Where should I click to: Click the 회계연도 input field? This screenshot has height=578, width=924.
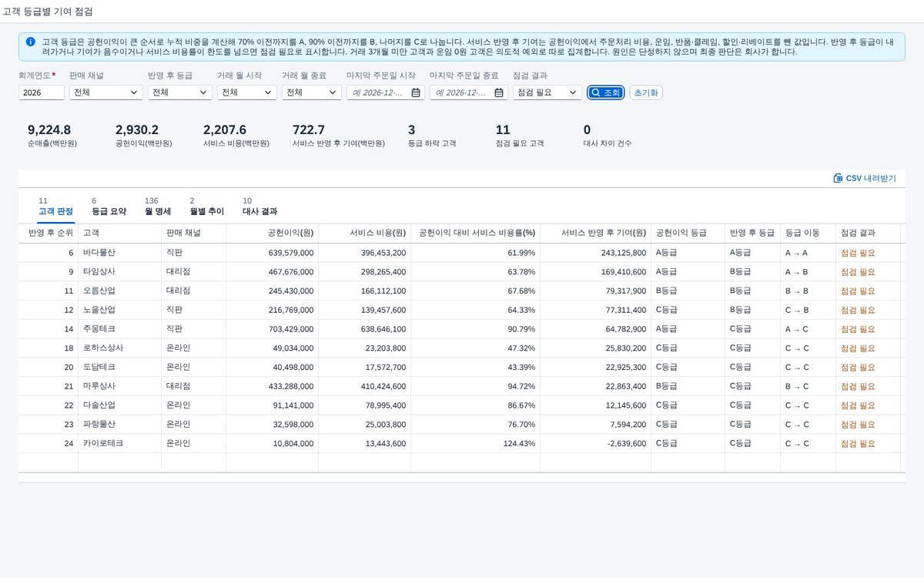[42, 92]
